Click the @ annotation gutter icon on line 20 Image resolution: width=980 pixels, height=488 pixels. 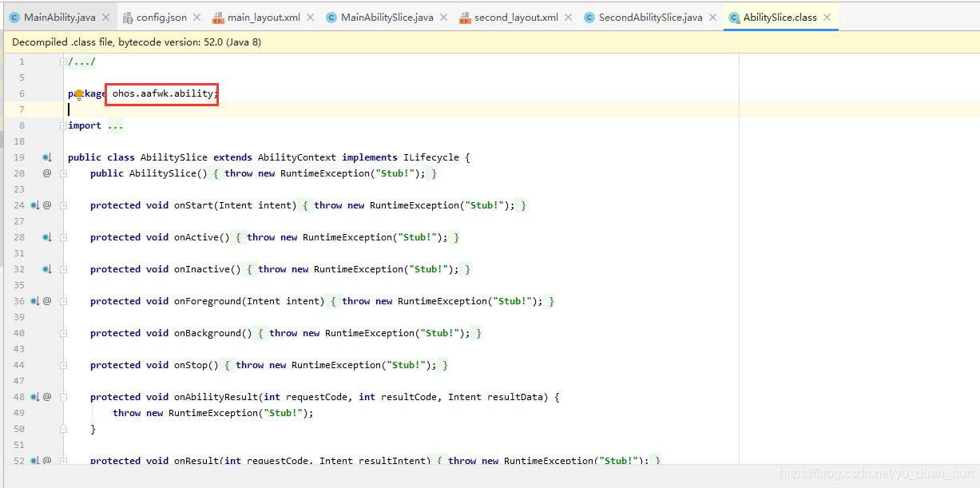tap(47, 173)
